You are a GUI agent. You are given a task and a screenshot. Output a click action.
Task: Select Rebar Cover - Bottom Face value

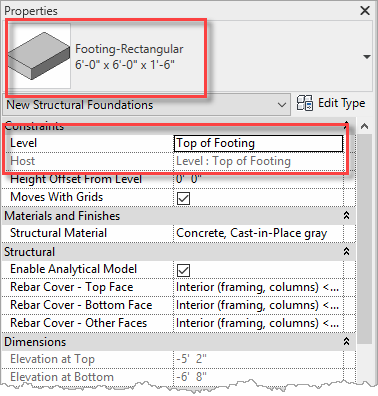258,305
